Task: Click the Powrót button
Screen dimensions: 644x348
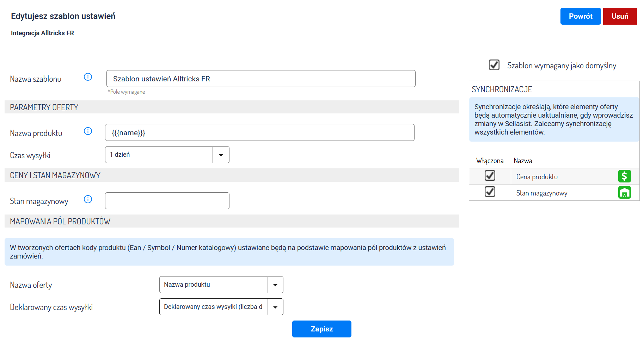Action: click(580, 16)
